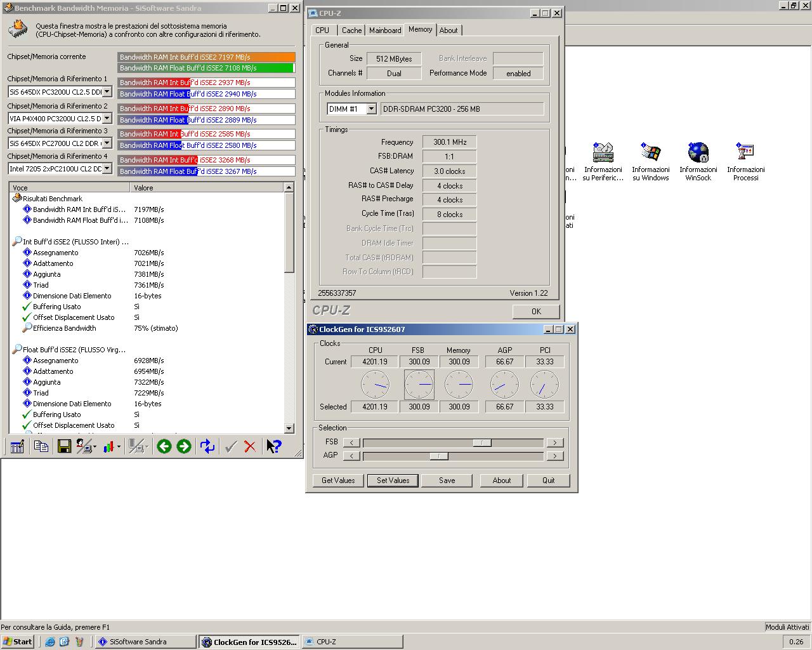Click the user/computer connection icon

(x=84, y=446)
